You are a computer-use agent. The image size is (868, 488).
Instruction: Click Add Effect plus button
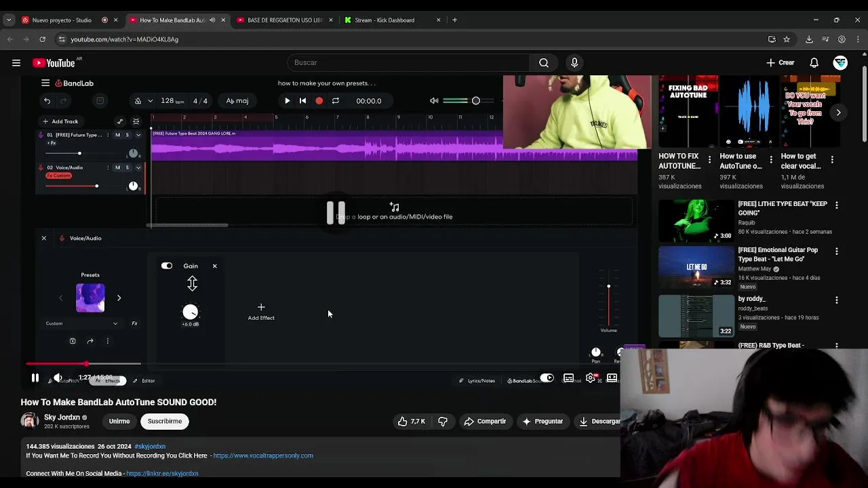click(261, 312)
